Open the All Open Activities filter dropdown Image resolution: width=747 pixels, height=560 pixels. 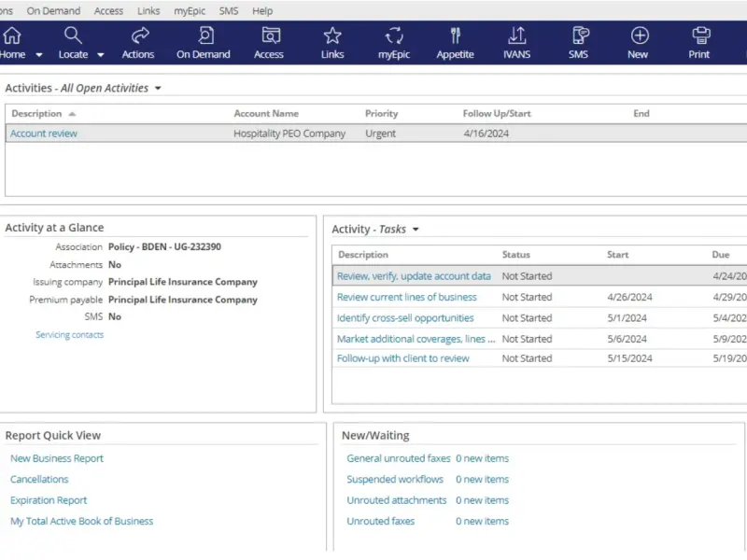coord(158,88)
